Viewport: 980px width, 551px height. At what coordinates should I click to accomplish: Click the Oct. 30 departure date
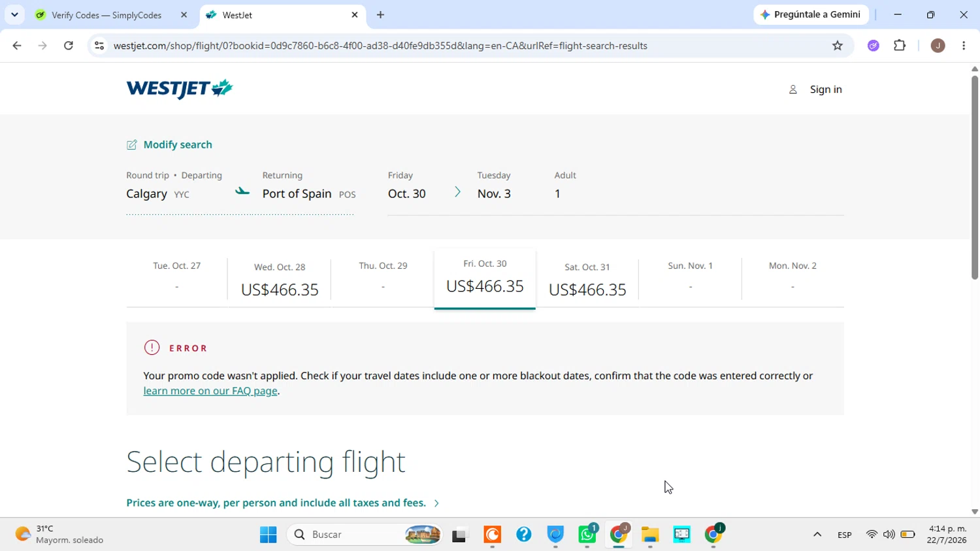tap(407, 193)
